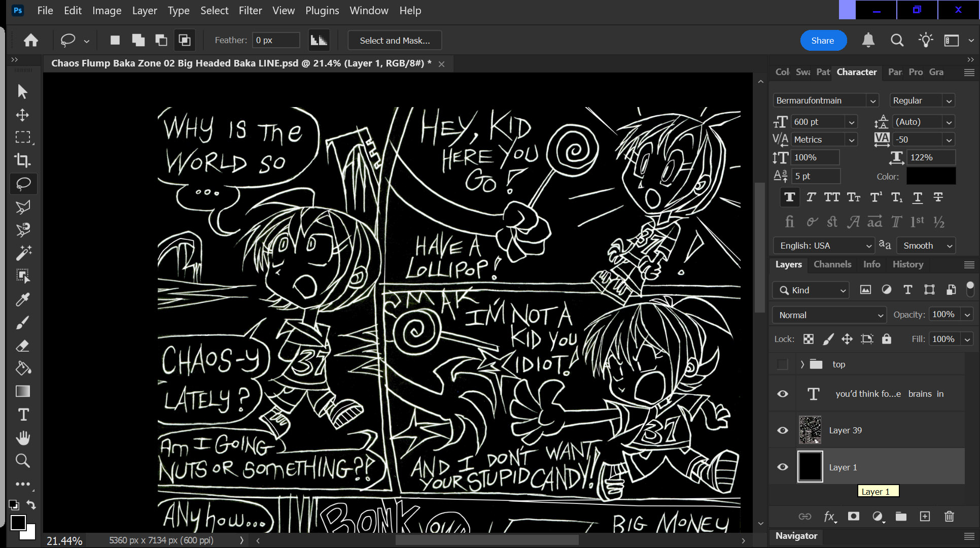Image resolution: width=980 pixels, height=548 pixels.
Task: Choose Intersect with selection mode
Action: 185,40
